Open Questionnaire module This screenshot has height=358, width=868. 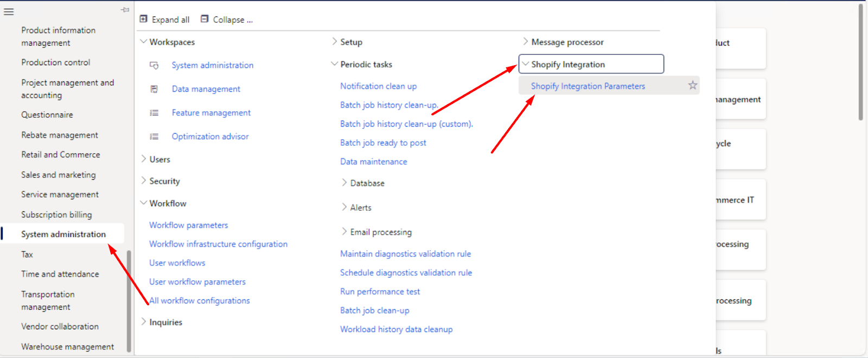point(47,115)
